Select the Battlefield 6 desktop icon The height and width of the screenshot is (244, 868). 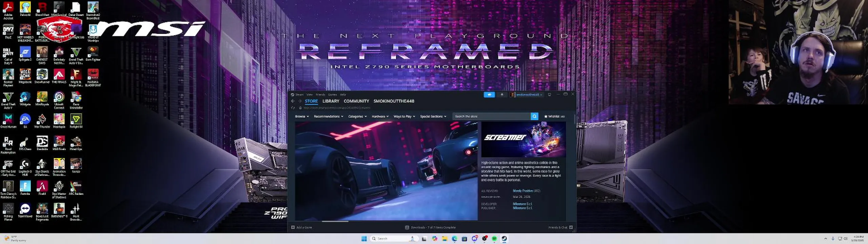59,210
